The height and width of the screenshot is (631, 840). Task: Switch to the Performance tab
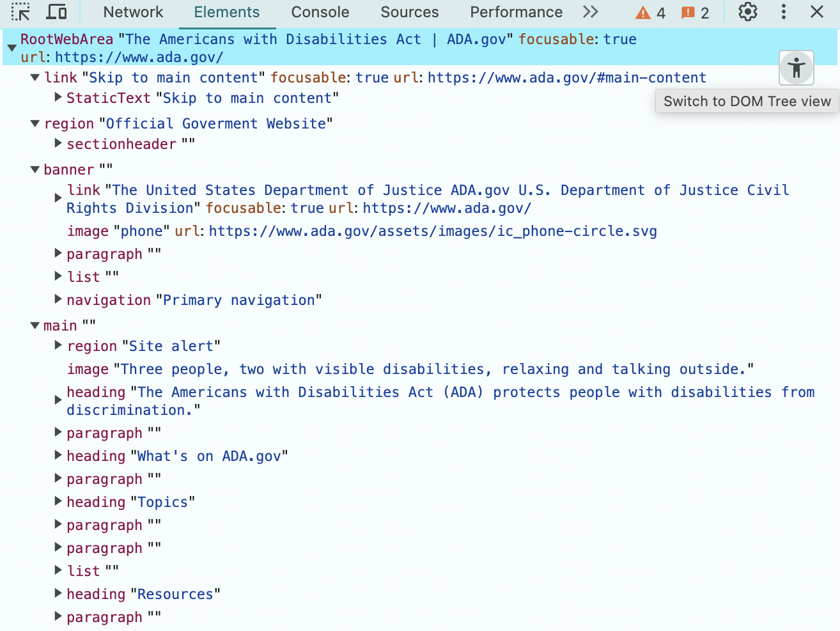pyautogui.click(x=517, y=12)
